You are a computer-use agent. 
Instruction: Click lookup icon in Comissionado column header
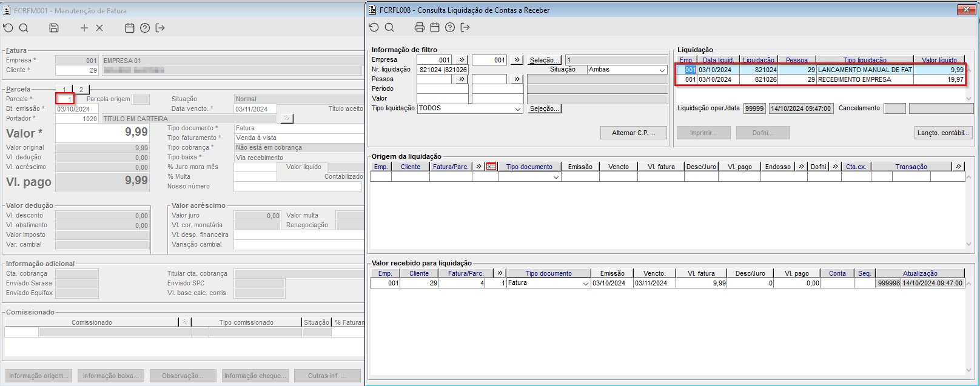click(186, 322)
